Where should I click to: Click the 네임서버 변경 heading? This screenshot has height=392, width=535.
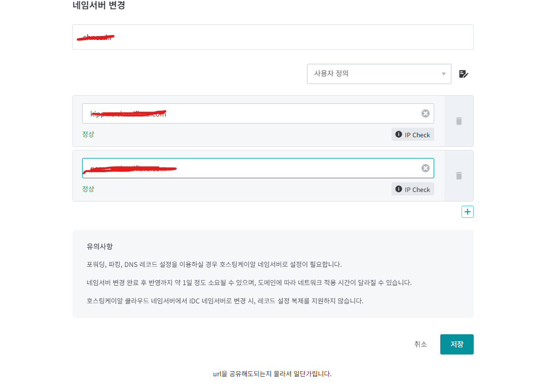[x=99, y=5]
